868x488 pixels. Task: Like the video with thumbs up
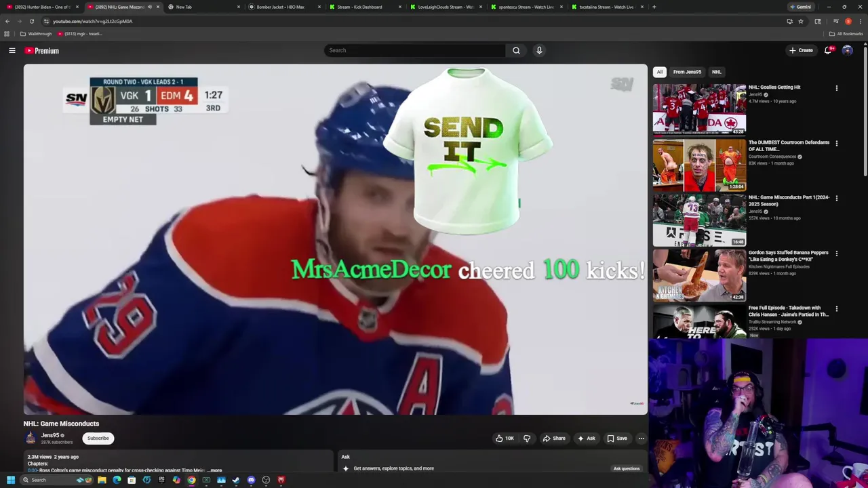point(504,439)
